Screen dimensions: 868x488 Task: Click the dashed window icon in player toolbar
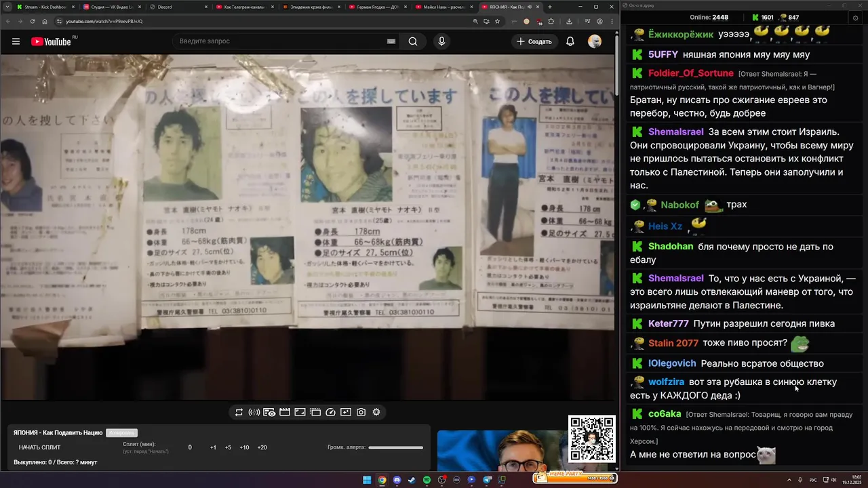click(x=315, y=412)
